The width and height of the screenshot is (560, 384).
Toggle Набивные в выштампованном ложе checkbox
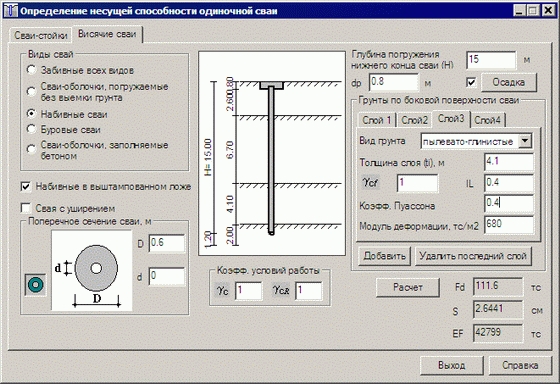[x=26, y=186]
